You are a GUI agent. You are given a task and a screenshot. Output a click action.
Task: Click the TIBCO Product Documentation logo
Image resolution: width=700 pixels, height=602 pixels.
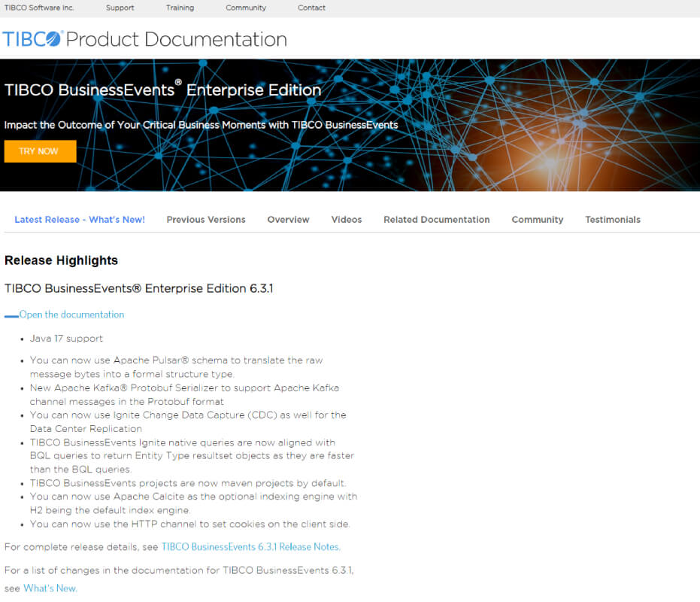tap(144, 39)
